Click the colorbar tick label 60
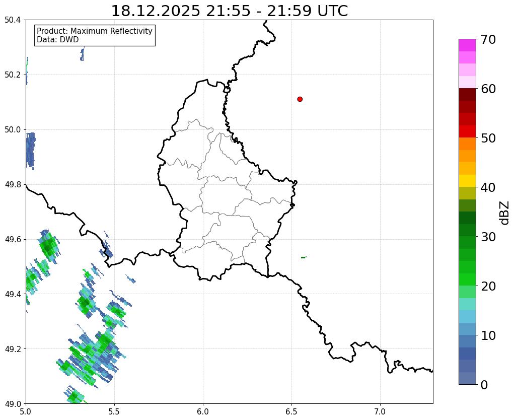This screenshot has width=515, height=420. [488, 89]
